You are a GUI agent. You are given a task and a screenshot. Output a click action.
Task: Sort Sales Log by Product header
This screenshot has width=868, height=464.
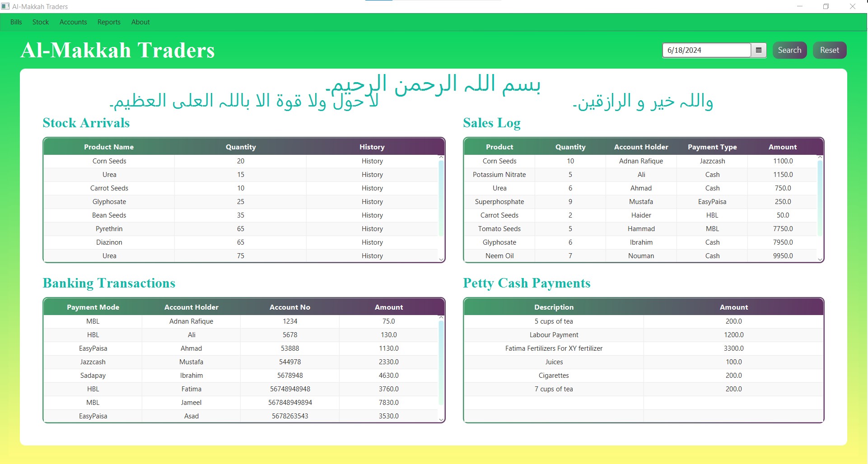(x=499, y=147)
